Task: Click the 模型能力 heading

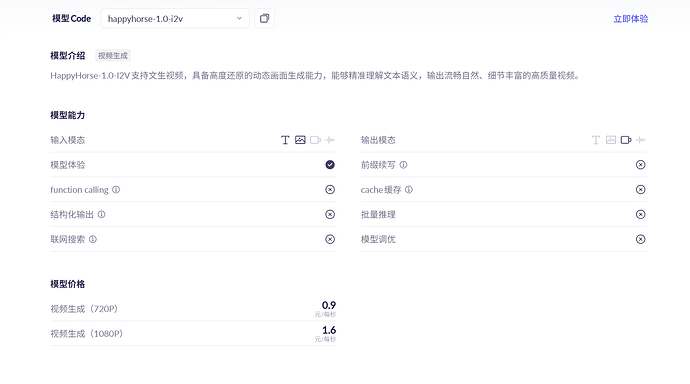Action: (68, 115)
